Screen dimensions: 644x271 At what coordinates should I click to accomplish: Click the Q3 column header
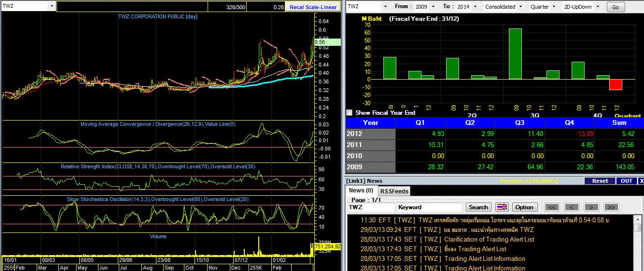coord(520,122)
